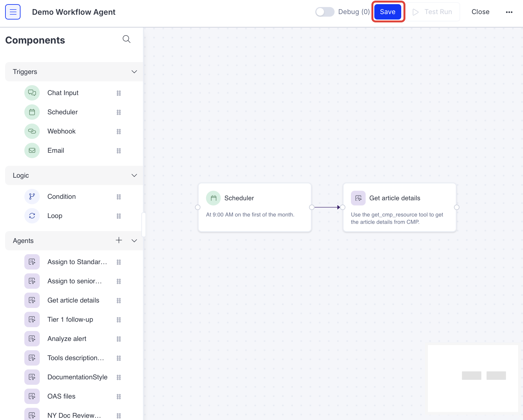Click the Email trigger icon
The height and width of the screenshot is (420, 523).
click(32, 150)
